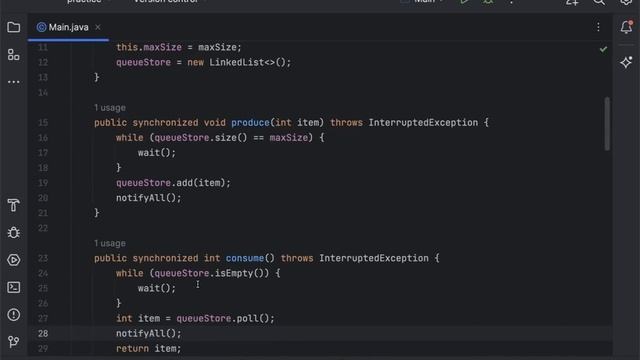The image size is (640, 360).
Task: Open the Debug tool window bug icon
Action: pyautogui.click(x=13, y=233)
